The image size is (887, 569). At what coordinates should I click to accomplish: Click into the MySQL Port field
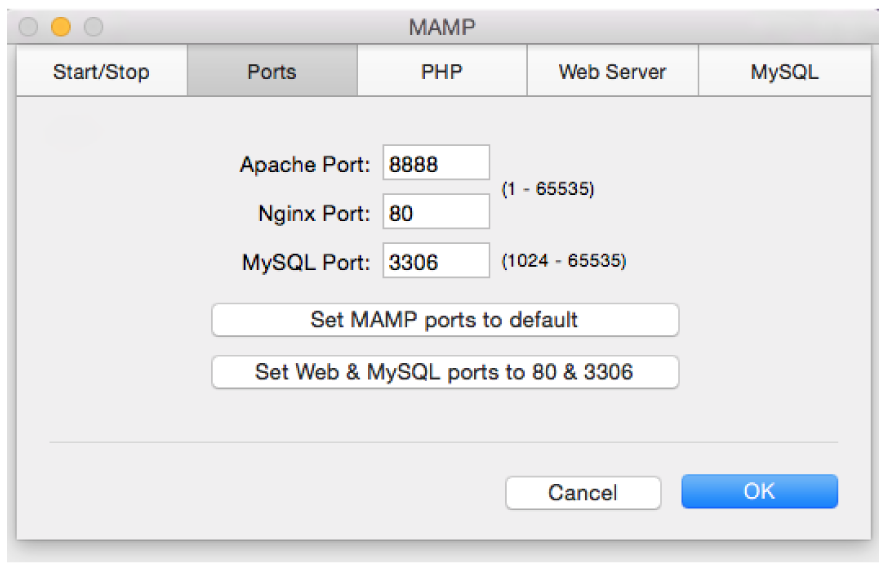pyautogui.click(x=436, y=261)
